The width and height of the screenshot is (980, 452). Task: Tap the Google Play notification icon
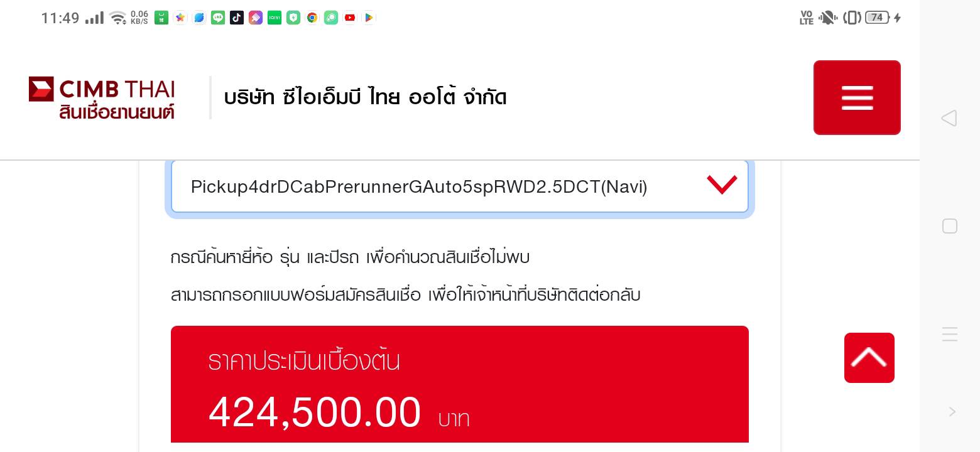click(369, 18)
